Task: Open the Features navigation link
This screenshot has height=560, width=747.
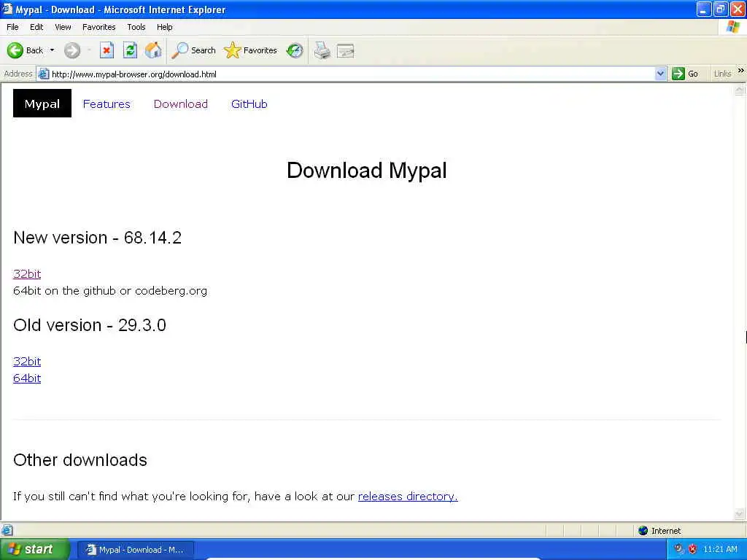Action: point(107,104)
